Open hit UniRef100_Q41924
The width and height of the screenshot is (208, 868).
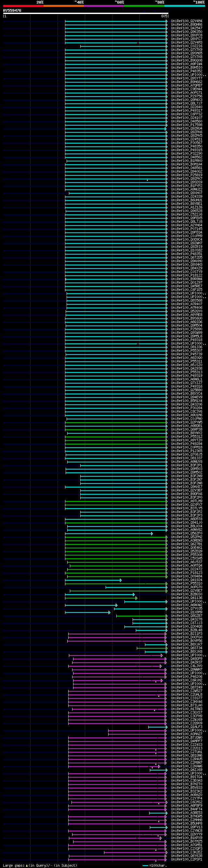click(187, 579)
